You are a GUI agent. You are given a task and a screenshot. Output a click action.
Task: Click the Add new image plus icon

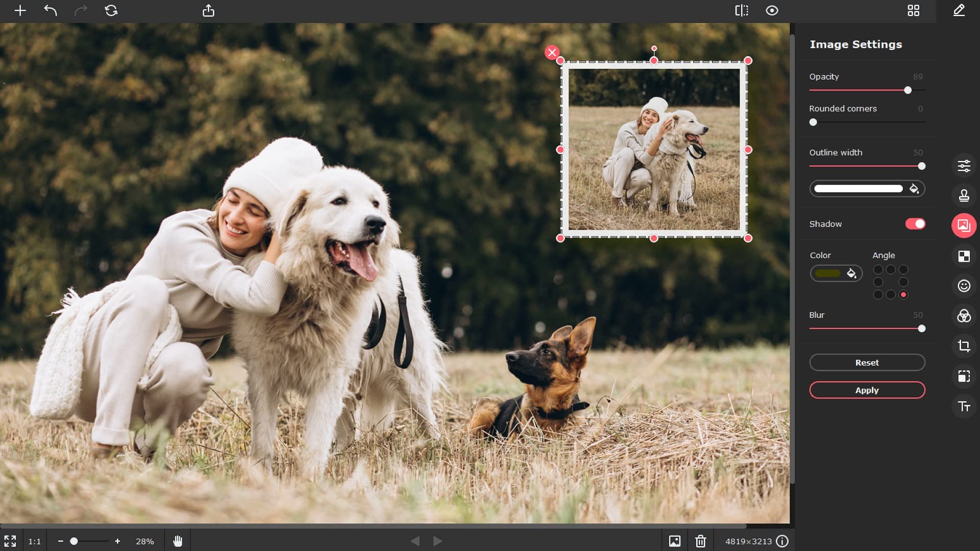coord(20,11)
